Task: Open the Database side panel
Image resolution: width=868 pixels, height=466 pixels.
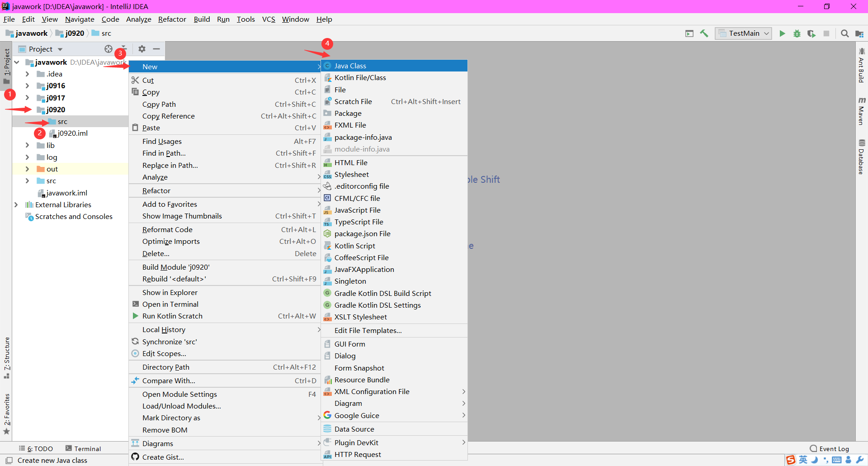Action: [x=862, y=157]
